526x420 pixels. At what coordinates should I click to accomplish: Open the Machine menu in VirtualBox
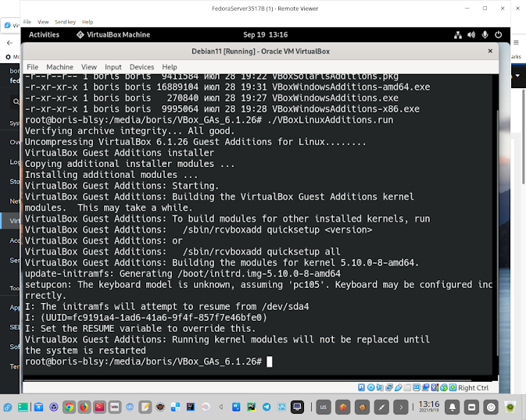tap(59, 67)
